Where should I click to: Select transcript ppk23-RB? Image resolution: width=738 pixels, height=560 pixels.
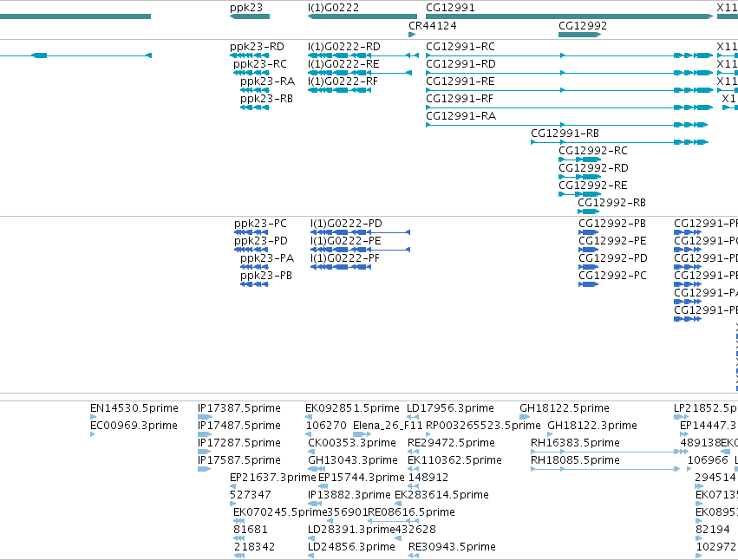tap(255, 107)
